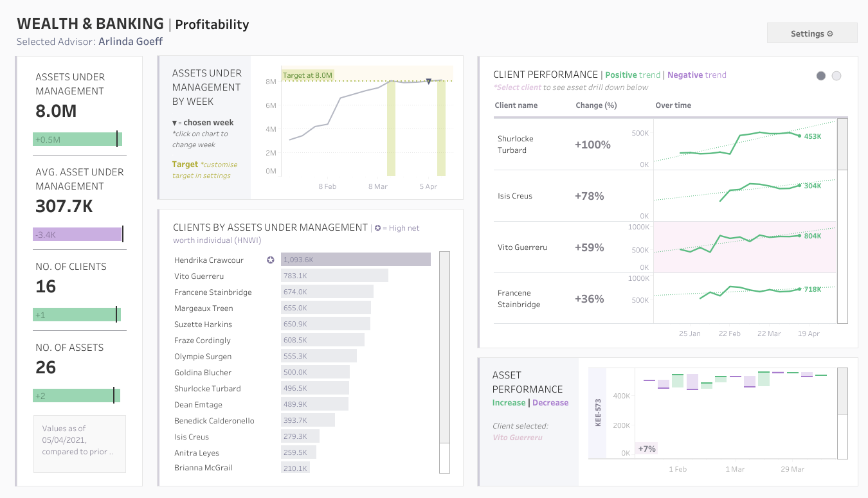Click the +7% change label in Asset Performance
Screen dimensions: 868x498
point(646,448)
